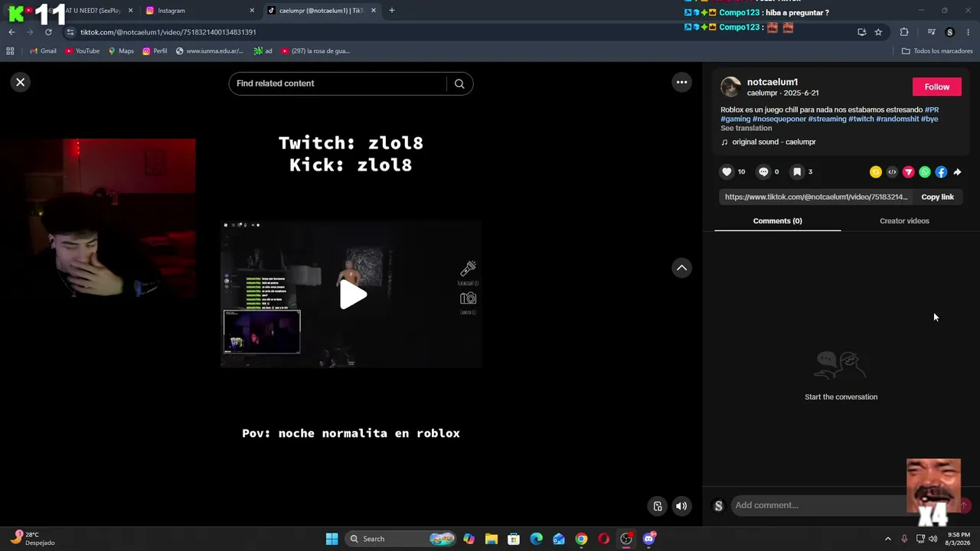Switch to the Creator videos tab
Image resolution: width=980 pixels, height=551 pixels.
(904, 220)
